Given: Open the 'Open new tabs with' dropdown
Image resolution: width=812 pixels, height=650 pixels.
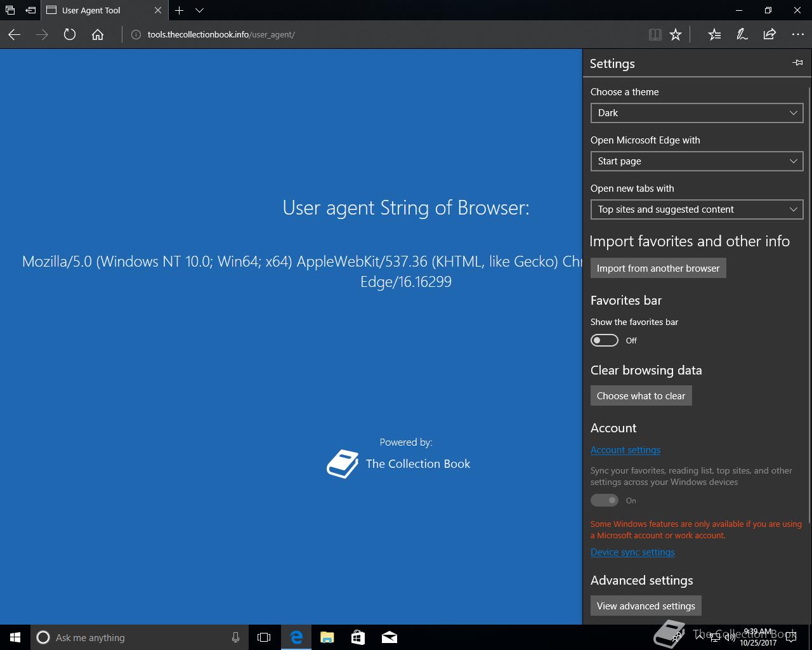Looking at the screenshot, I should 697,209.
